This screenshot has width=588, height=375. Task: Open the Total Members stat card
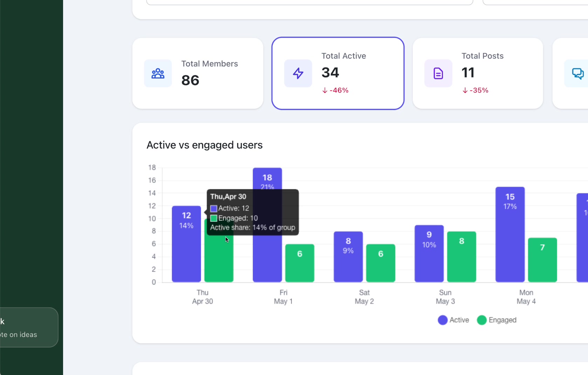pyautogui.click(x=198, y=73)
